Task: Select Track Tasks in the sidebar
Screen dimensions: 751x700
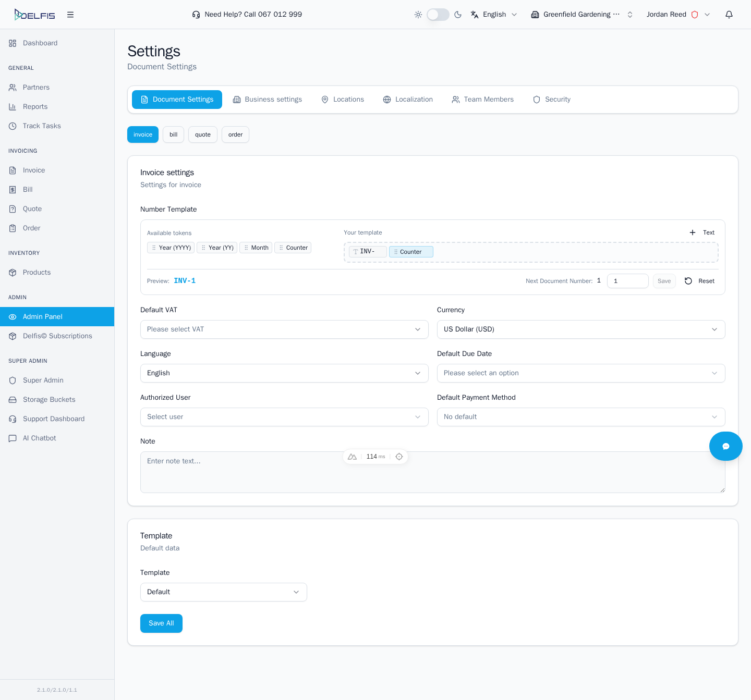Action: pyautogui.click(x=41, y=126)
